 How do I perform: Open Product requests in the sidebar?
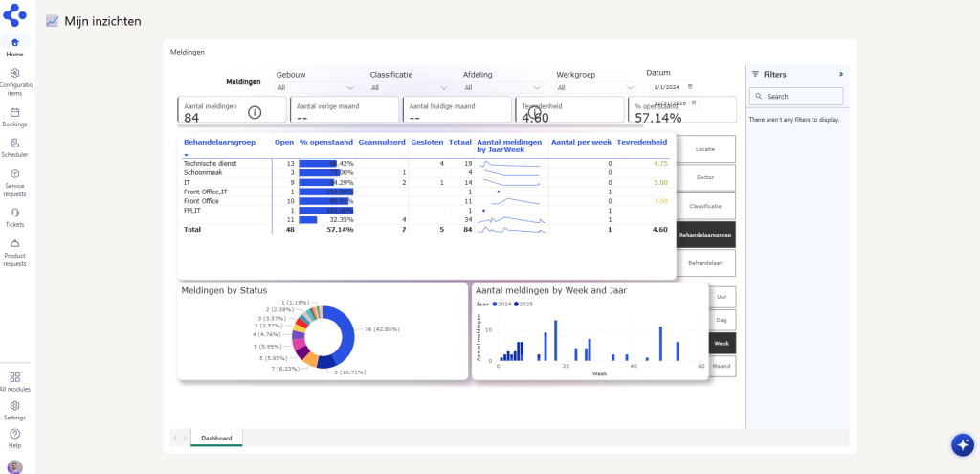(14, 249)
